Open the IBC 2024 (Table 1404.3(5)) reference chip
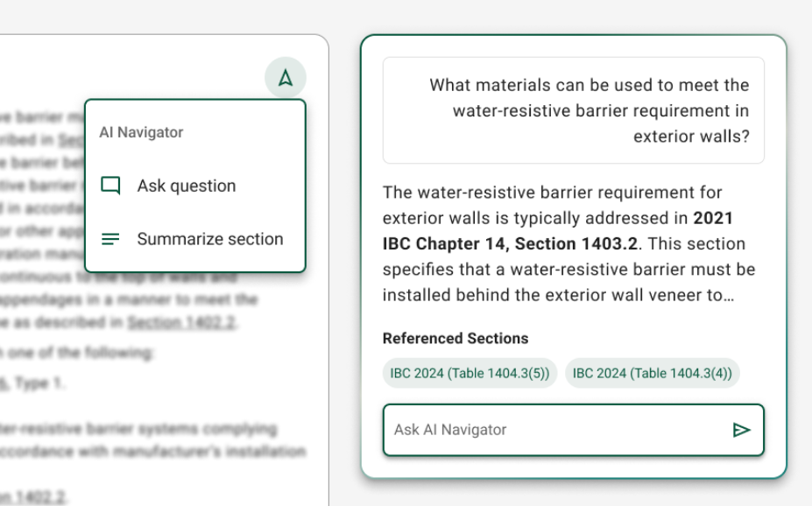The image size is (812, 520). point(470,373)
